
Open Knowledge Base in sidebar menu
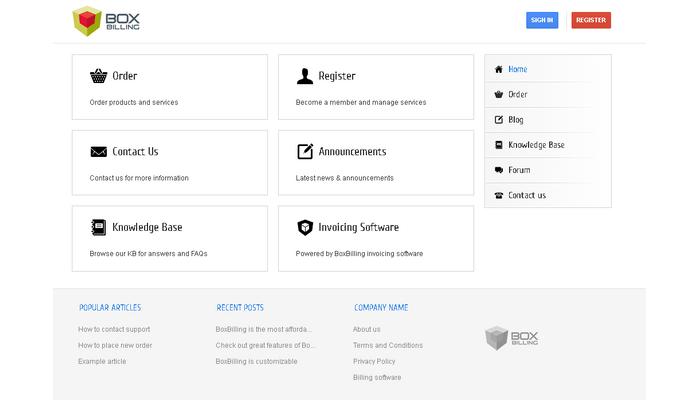(535, 145)
